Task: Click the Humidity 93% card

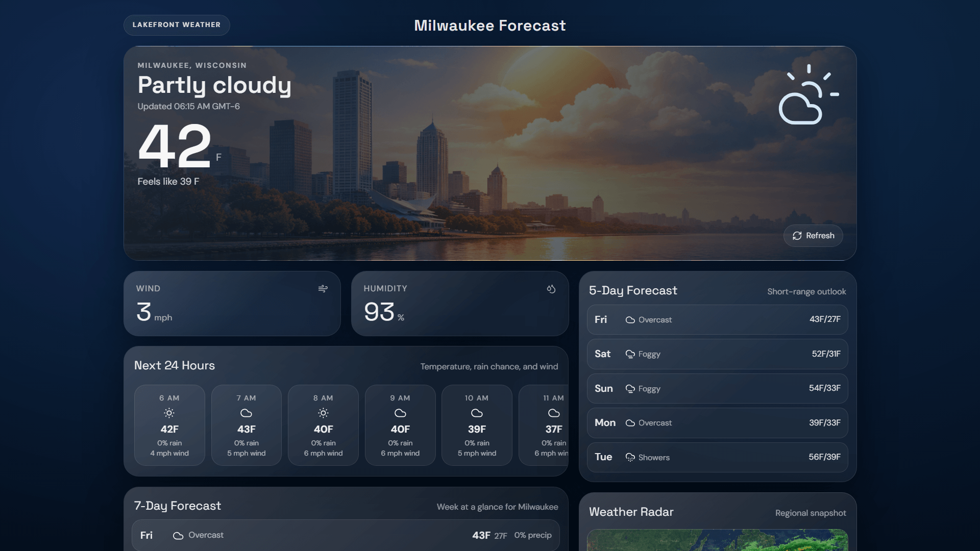Action: [x=459, y=304]
